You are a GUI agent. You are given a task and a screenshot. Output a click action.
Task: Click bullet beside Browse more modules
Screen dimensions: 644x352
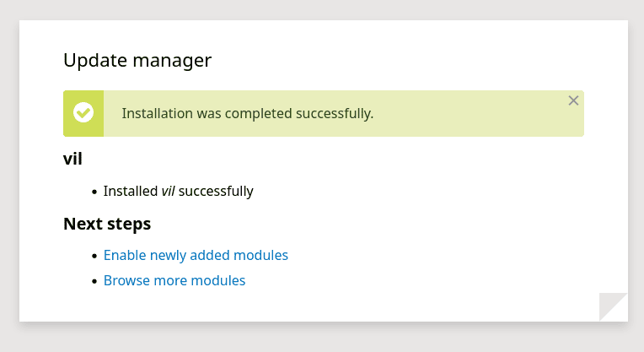click(x=94, y=281)
